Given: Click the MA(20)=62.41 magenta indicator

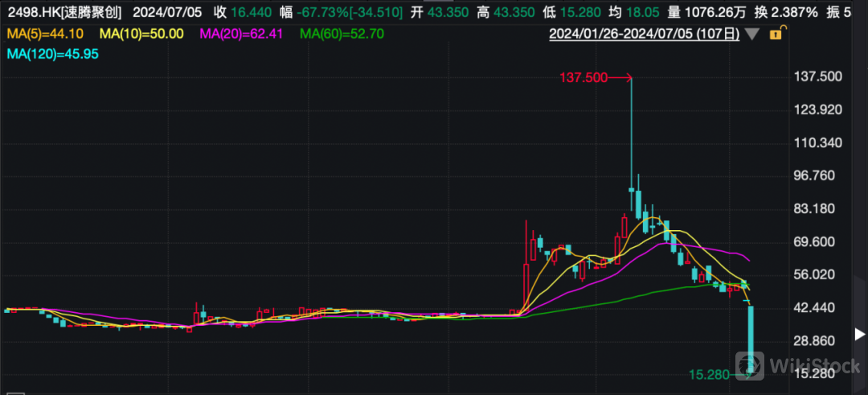Looking at the screenshot, I should (x=241, y=34).
